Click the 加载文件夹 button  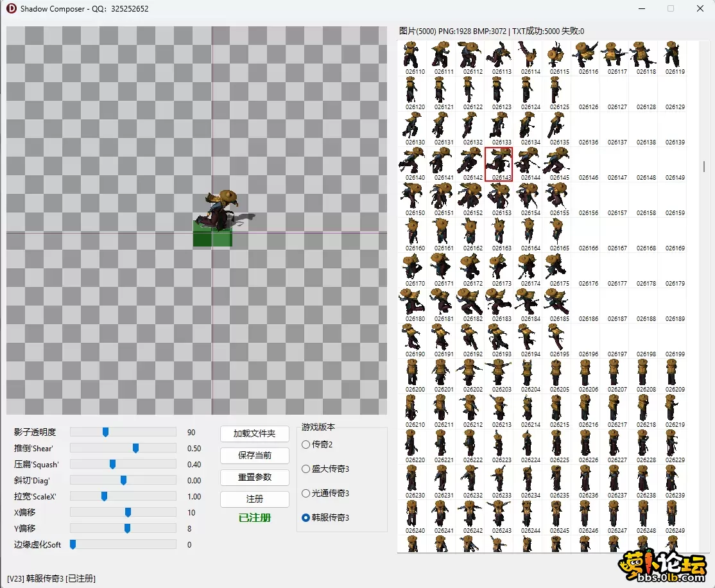[254, 433]
